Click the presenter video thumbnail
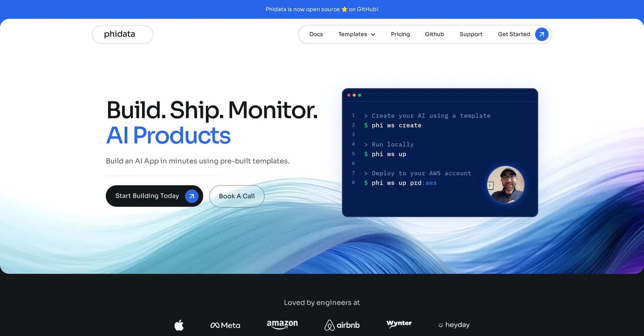The width and height of the screenshot is (644, 336). [x=505, y=184]
